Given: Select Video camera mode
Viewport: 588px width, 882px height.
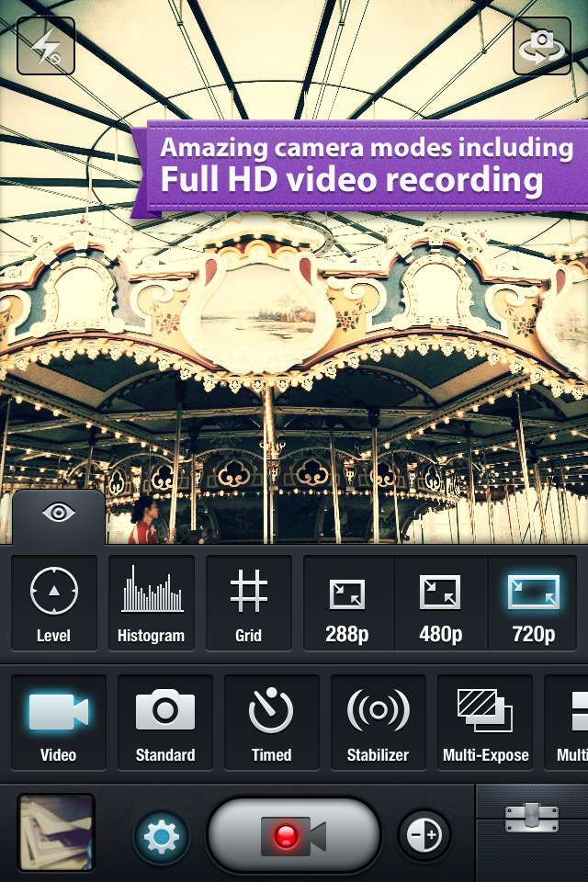Looking at the screenshot, I should [x=59, y=723].
